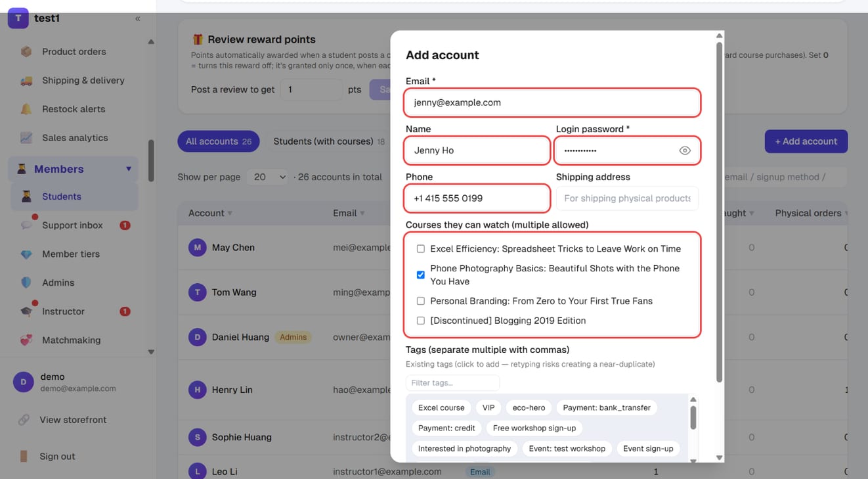Click the Support inbox speech bubble icon
This screenshot has height=479, width=868.
[26, 225]
